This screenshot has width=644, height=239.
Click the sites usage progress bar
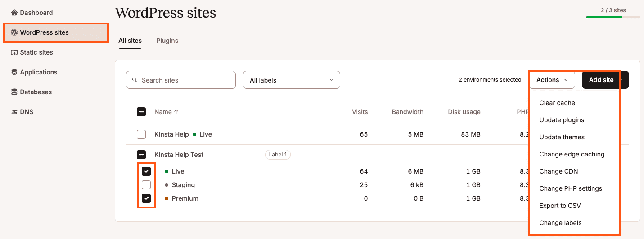click(x=613, y=17)
